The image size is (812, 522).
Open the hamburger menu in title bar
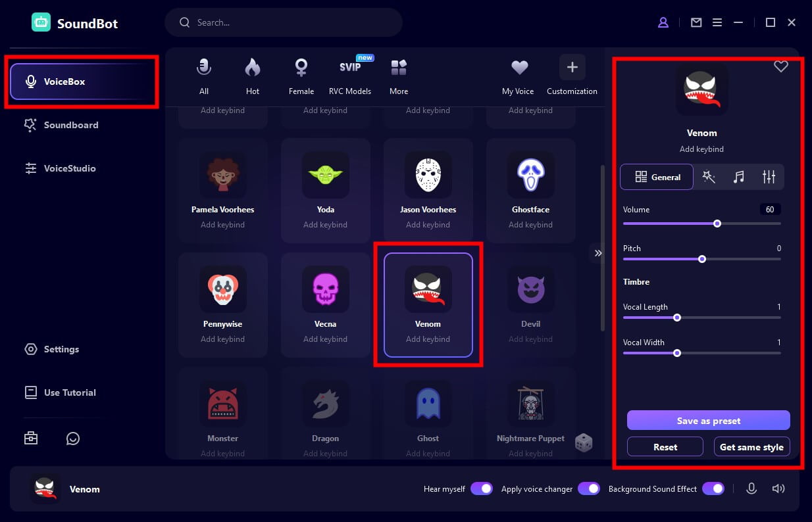[x=717, y=22]
